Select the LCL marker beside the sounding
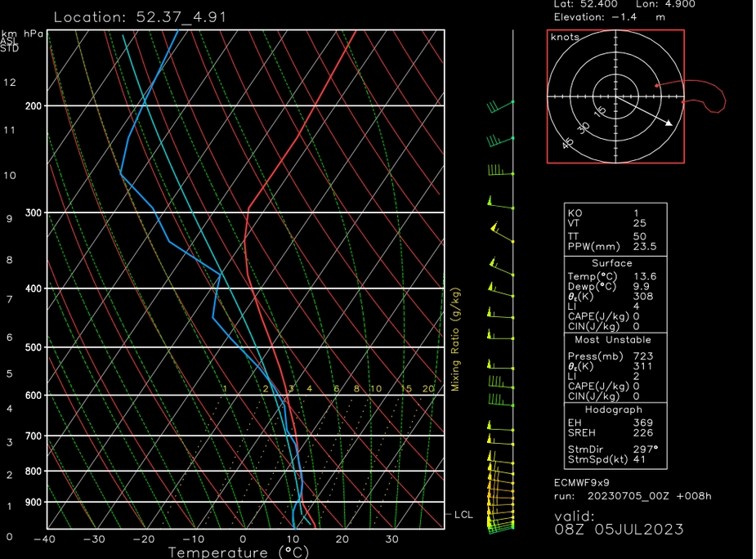 463,514
